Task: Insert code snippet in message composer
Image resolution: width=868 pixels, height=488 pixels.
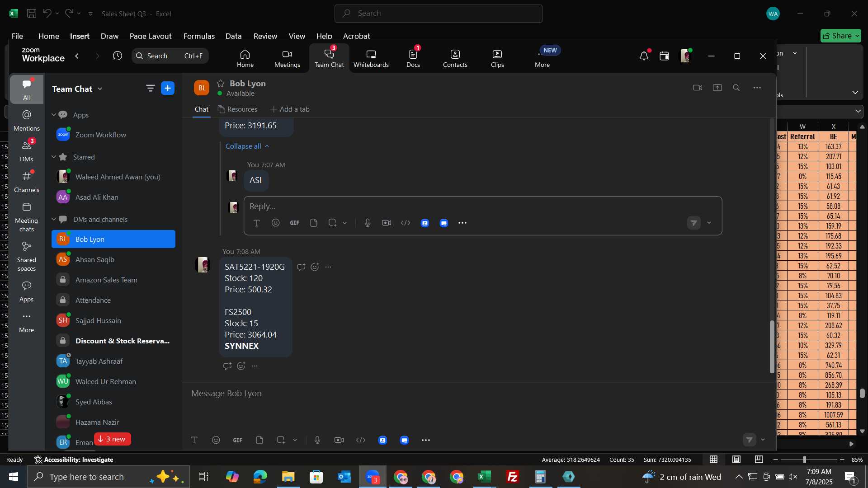Action: (361, 440)
